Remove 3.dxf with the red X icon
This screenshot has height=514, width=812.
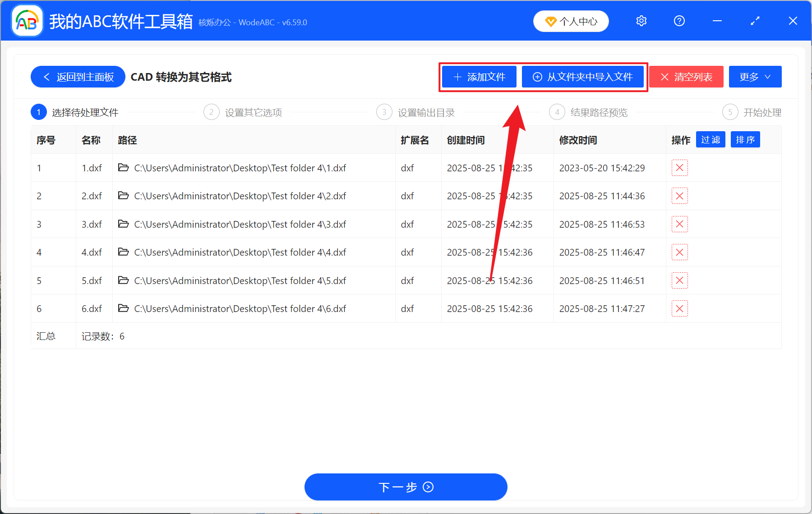pyautogui.click(x=679, y=224)
